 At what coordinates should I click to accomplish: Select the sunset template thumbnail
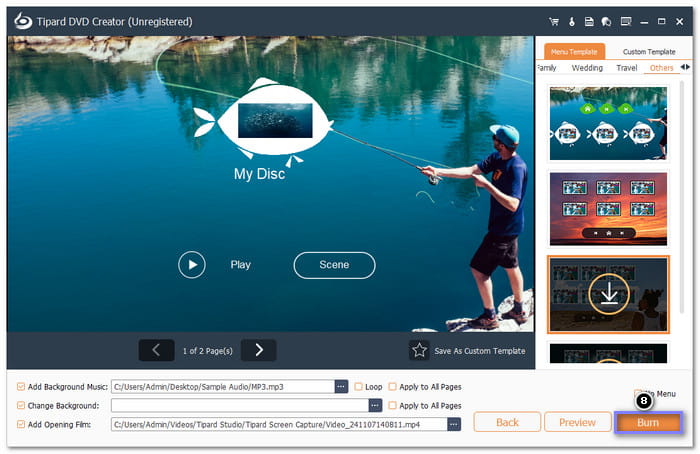[608, 209]
